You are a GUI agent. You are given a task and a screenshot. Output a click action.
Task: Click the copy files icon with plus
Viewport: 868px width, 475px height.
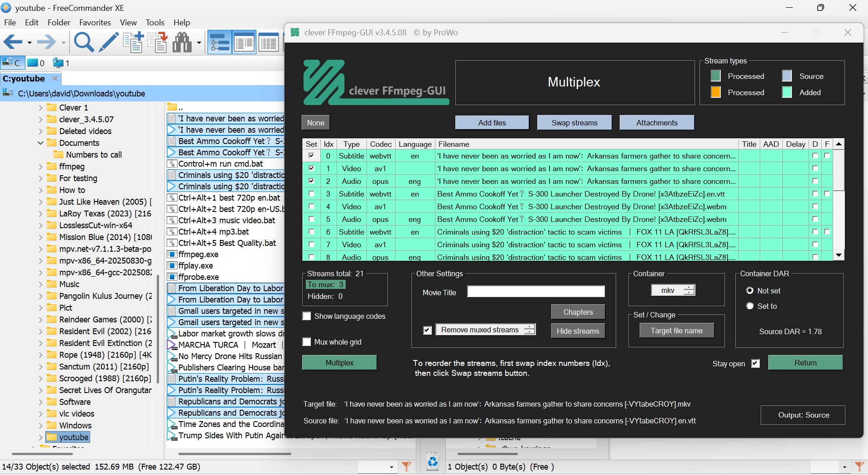point(134,43)
